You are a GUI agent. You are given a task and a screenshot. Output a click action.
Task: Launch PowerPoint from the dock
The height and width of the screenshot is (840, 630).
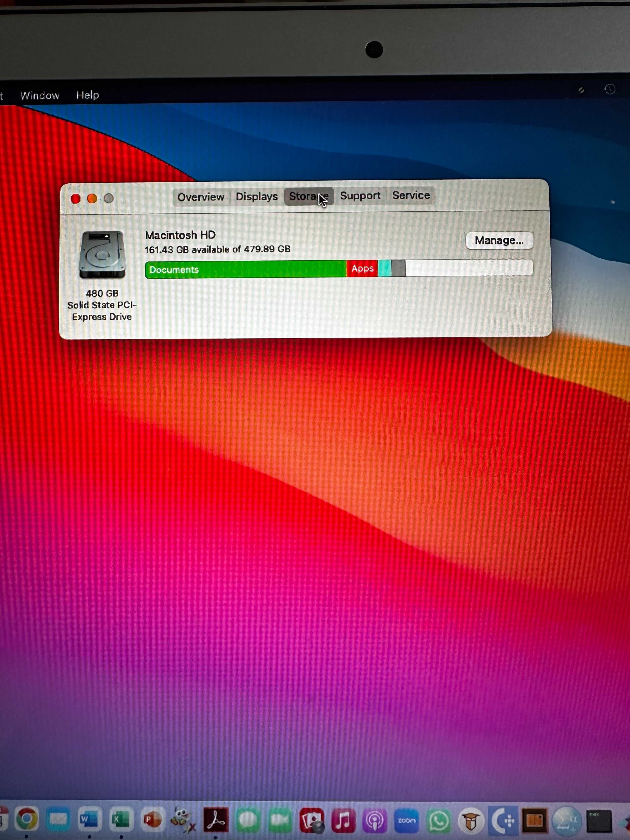pos(152,820)
